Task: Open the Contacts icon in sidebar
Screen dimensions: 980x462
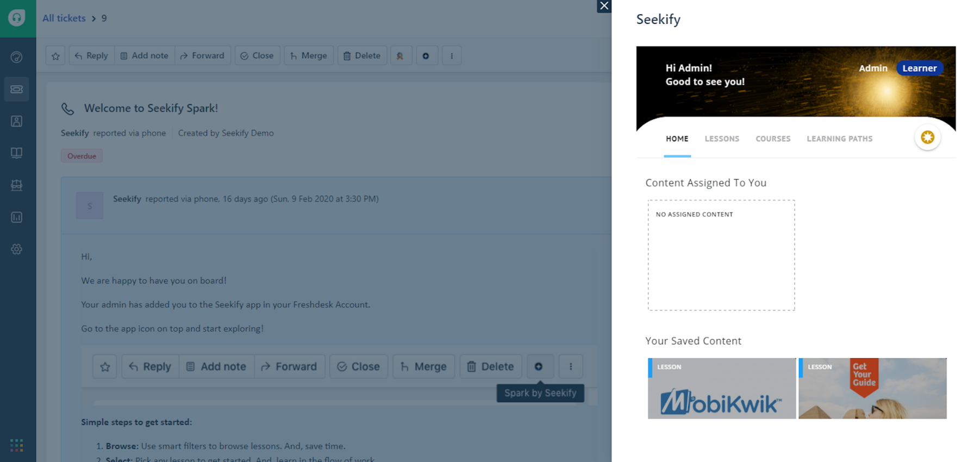Action: [17, 121]
